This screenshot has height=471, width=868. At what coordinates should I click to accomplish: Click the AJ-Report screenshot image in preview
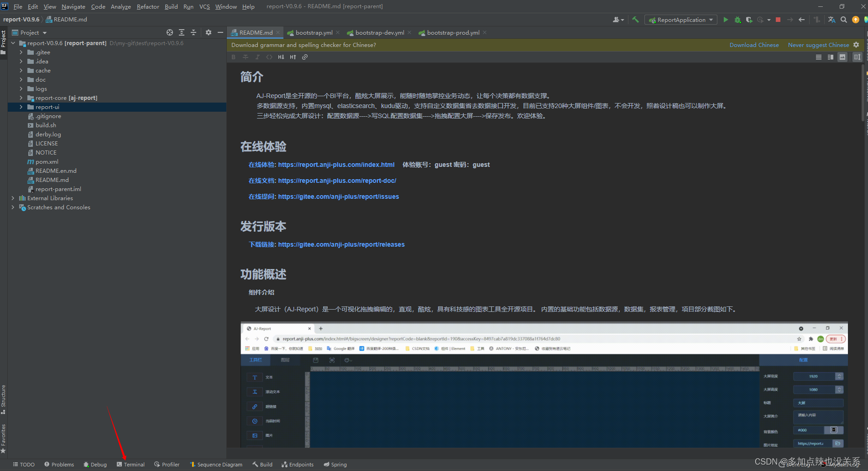(x=544, y=384)
